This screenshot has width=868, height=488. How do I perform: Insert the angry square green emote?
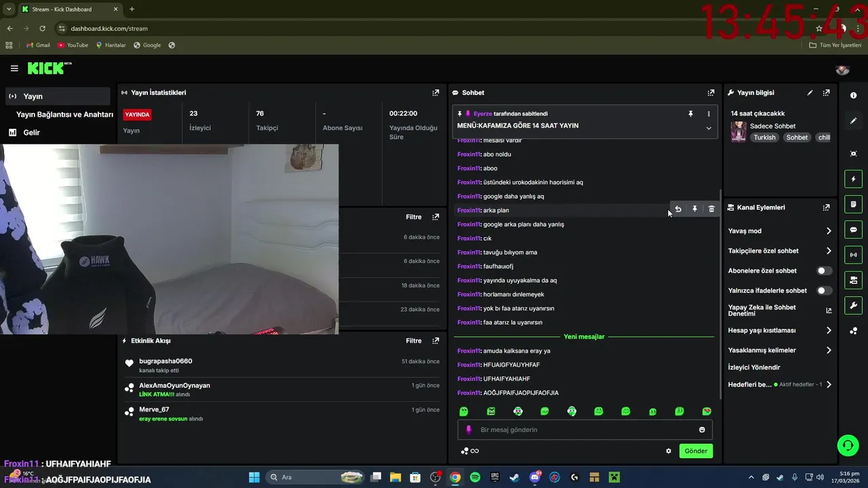click(x=491, y=411)
